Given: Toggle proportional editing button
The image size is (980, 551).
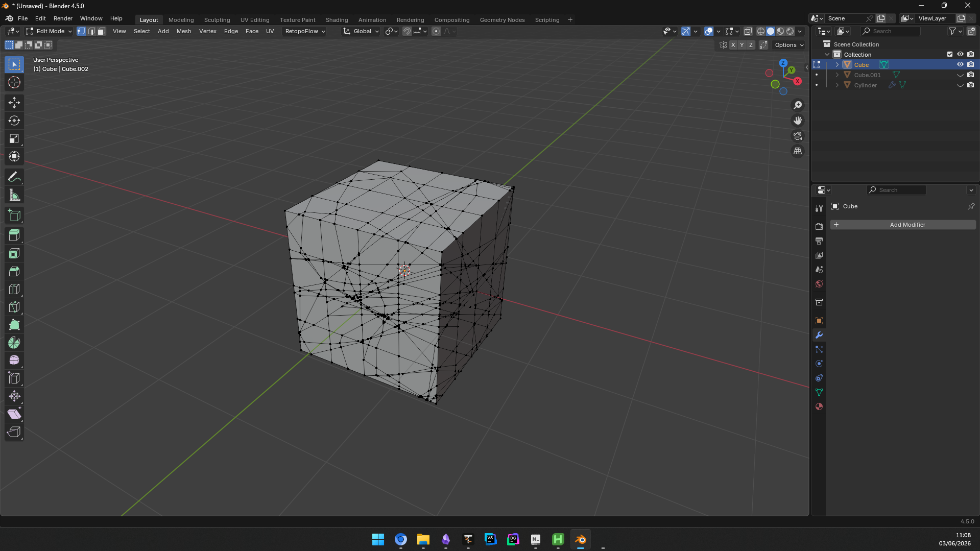Looking at the screenshot, I should (436, 31).
